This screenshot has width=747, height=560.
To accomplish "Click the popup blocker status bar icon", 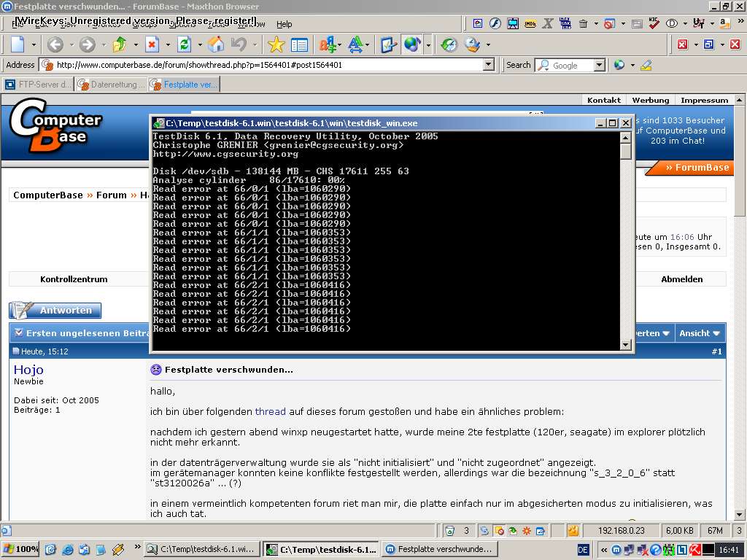I will click(499, 531).
